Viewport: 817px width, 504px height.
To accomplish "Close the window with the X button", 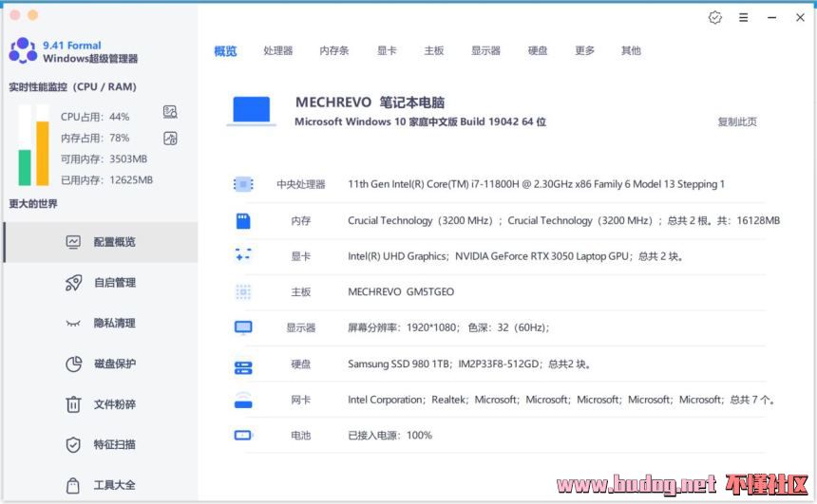I will (800, 18).
